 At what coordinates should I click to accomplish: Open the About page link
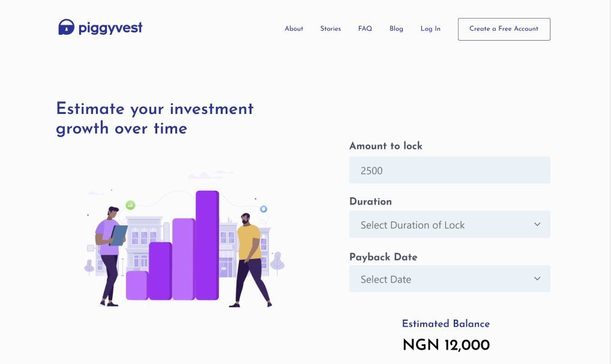(x=294, y=29)
